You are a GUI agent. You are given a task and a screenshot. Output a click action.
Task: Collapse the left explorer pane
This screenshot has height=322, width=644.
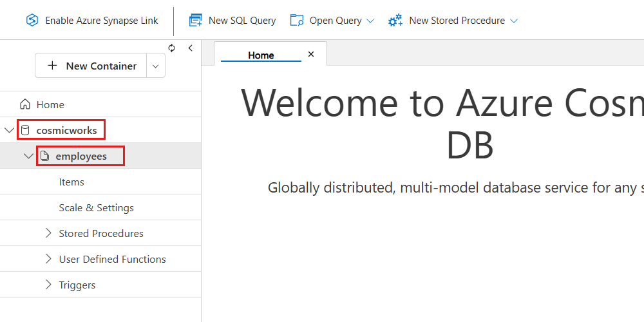[190, 48]
